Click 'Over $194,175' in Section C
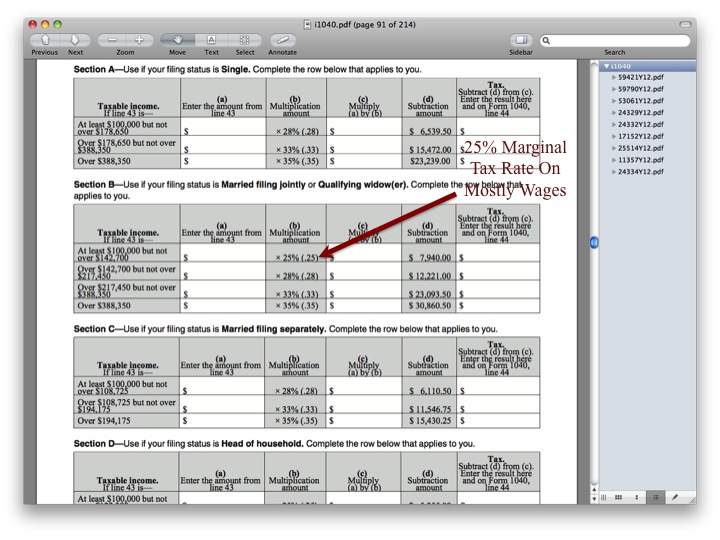Viewport: 720px width, 540px height. click(104, 421)
